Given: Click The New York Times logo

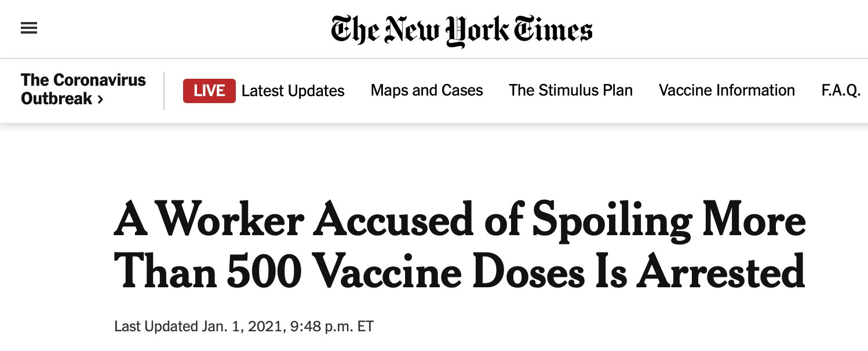Looking at the screenshot, I should (x=461, y=30).
